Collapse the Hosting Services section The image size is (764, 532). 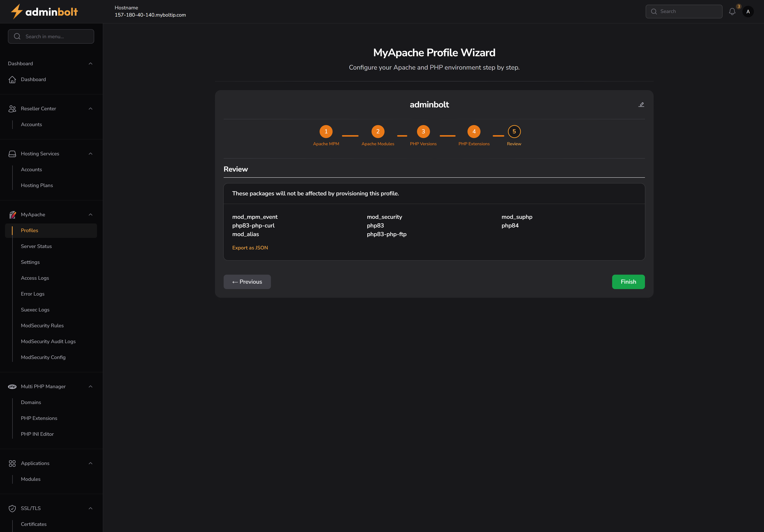90,153
